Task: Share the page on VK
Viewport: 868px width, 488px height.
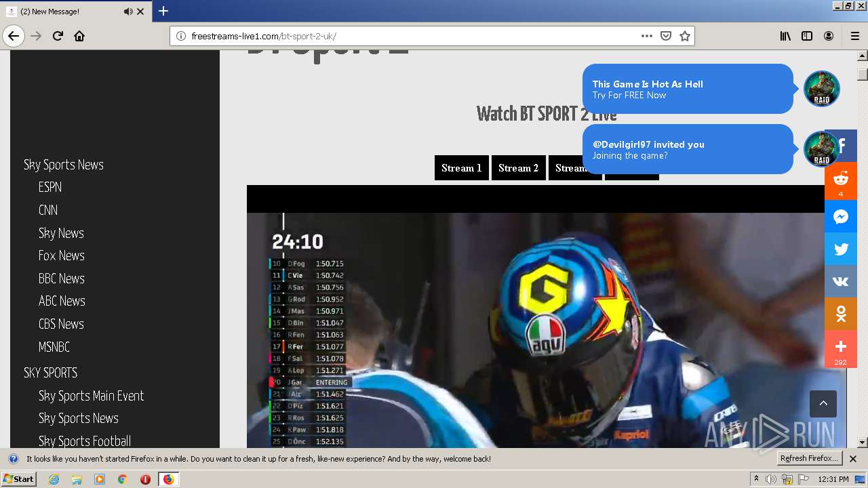Action: (841, 281)
